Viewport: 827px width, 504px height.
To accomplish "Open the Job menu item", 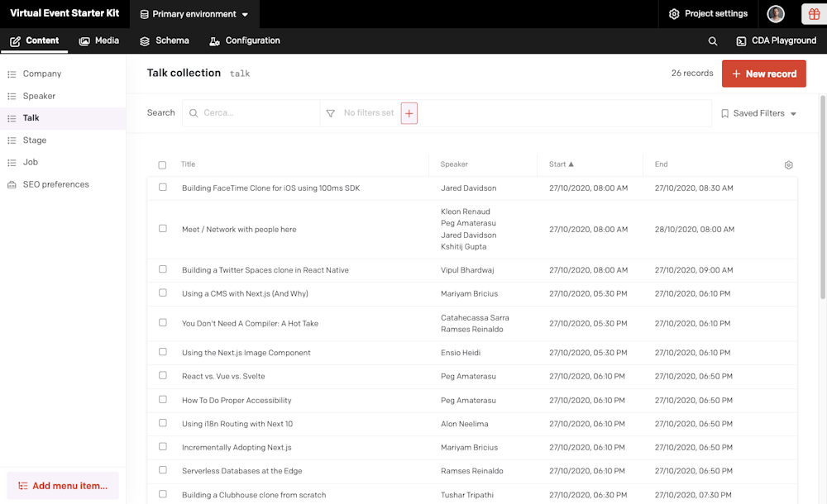I will [63, 163].
